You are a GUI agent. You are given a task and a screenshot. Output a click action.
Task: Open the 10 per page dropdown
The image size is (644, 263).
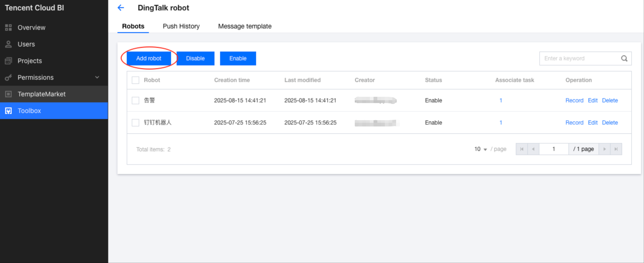click(x=480, y=149)
